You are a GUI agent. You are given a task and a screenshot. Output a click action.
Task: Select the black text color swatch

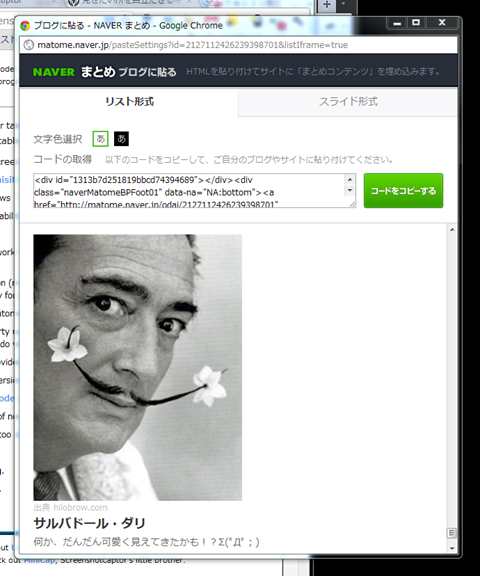[x=121, y=139]
